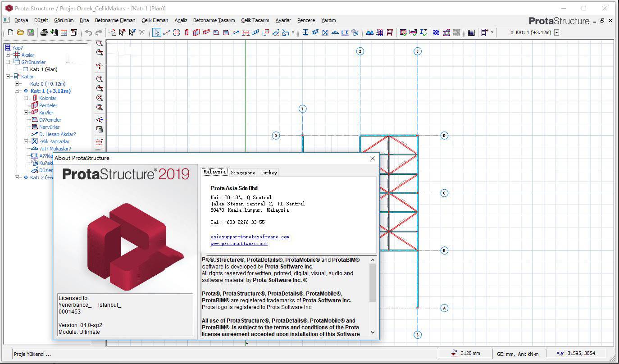Open a project using the folder icon
Viewport: 619px width, 364px height.
pyautogui.click(x=21, y=32)
